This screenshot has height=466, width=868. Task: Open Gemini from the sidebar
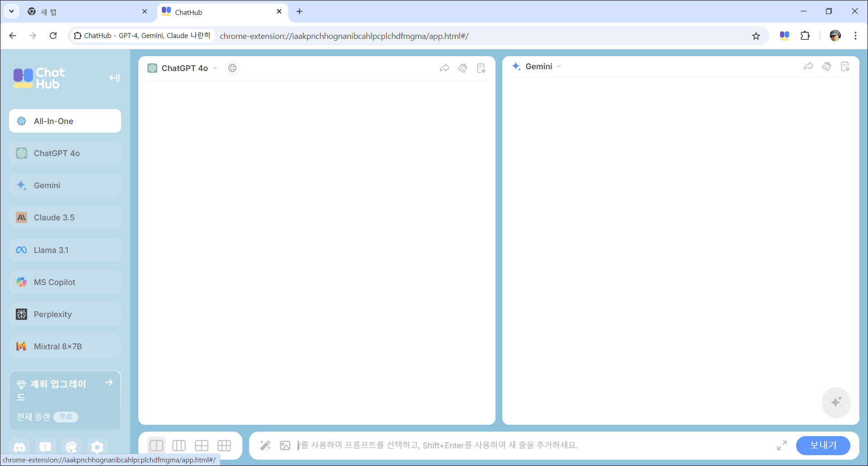click(65, 185)
